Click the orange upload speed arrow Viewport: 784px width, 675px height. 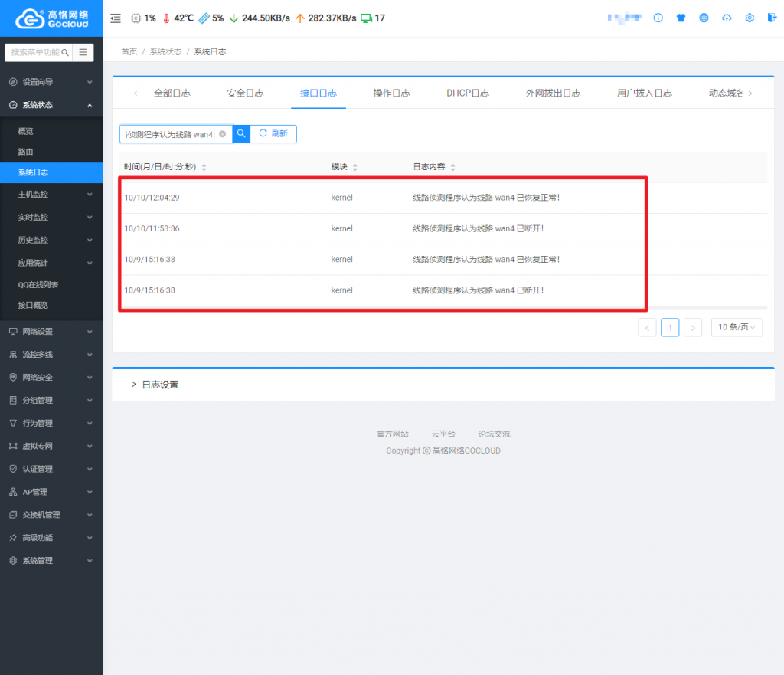click(300, 18)
